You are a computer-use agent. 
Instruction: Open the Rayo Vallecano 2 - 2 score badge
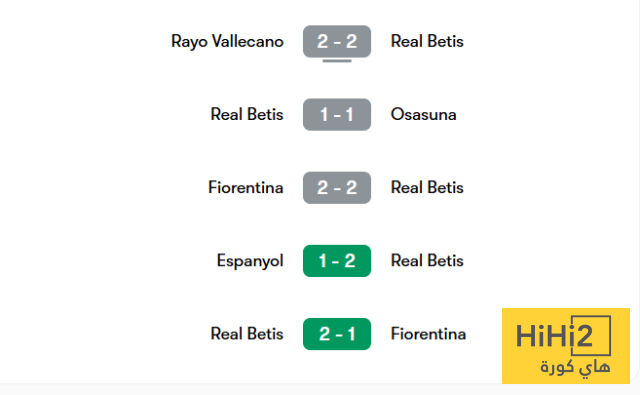[x=337, y=41]
